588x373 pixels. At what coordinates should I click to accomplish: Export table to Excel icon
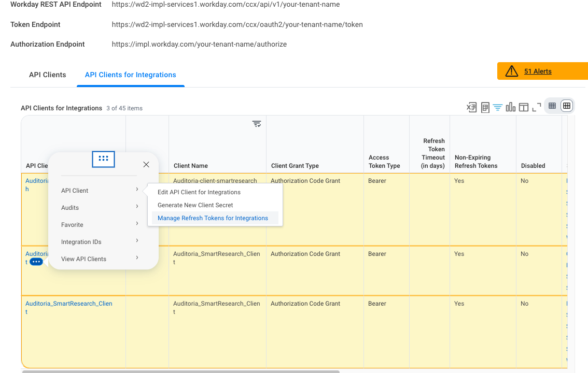coord(471,107)
